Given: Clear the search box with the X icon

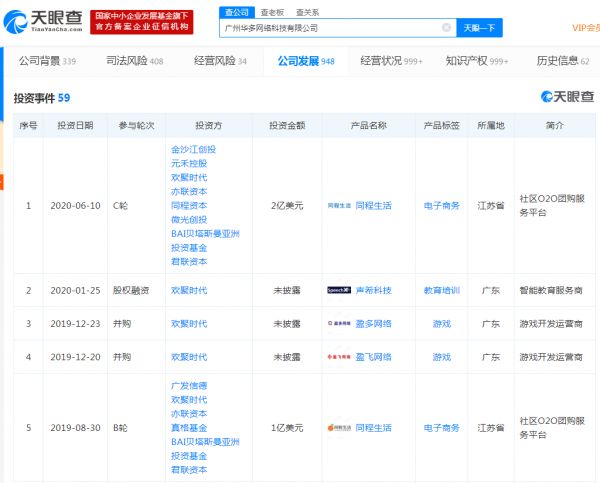Looking at the screenshot, I should pyautogui.click(x=446, y=28).
